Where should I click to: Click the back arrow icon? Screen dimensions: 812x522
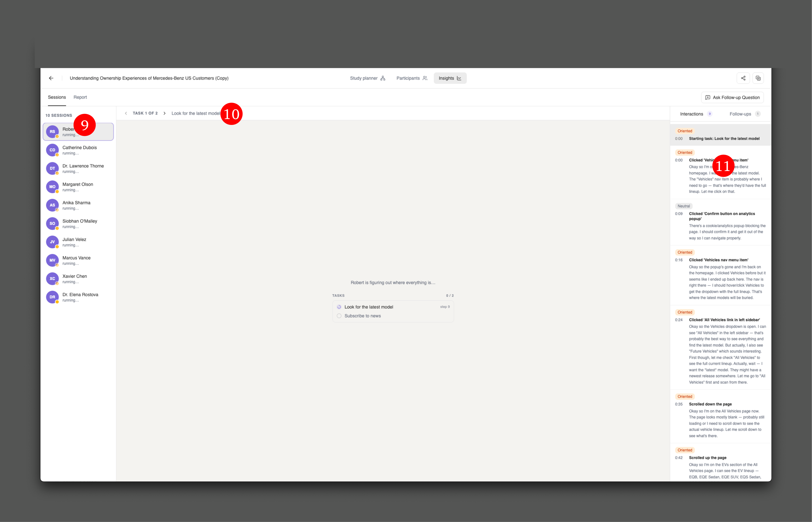click(x=51, y=78)
